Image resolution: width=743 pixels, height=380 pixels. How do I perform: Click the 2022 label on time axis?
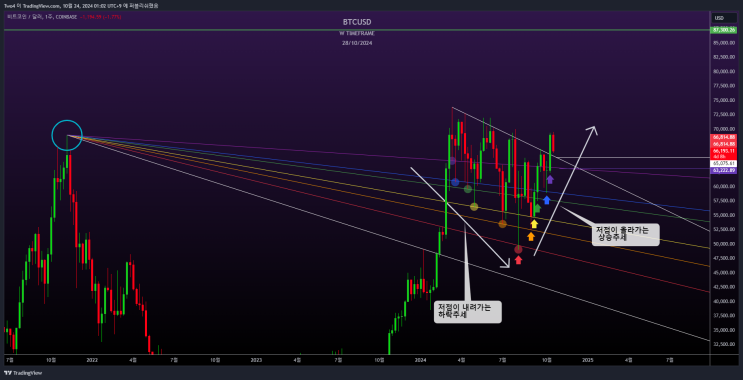(92, 360)
